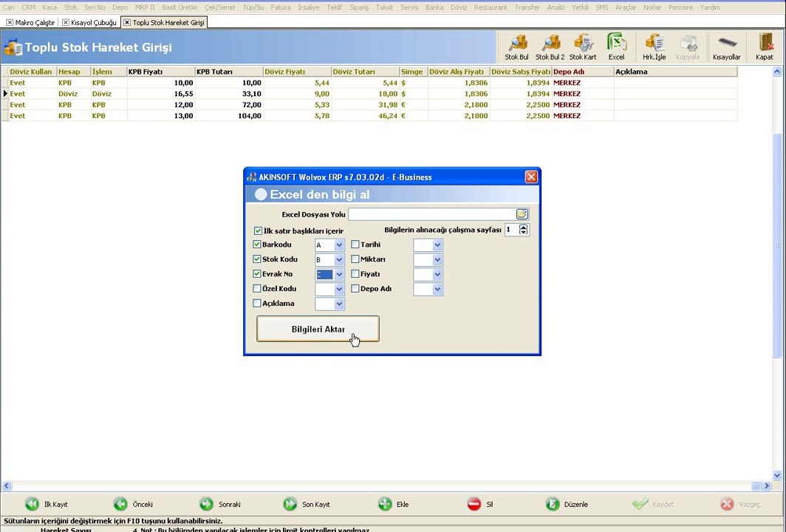Click the Döviz Tutarı column header
786x532 pixels.
coord(365,72)
